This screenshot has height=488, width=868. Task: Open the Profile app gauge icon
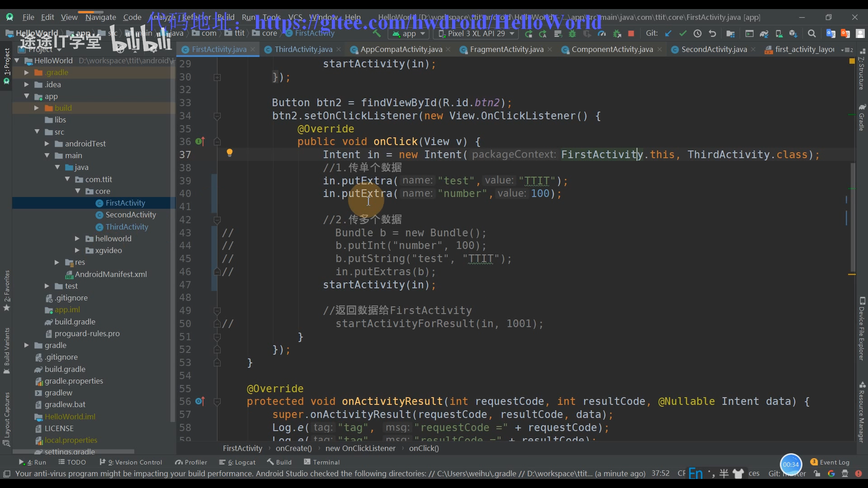(x=602, y=34)
